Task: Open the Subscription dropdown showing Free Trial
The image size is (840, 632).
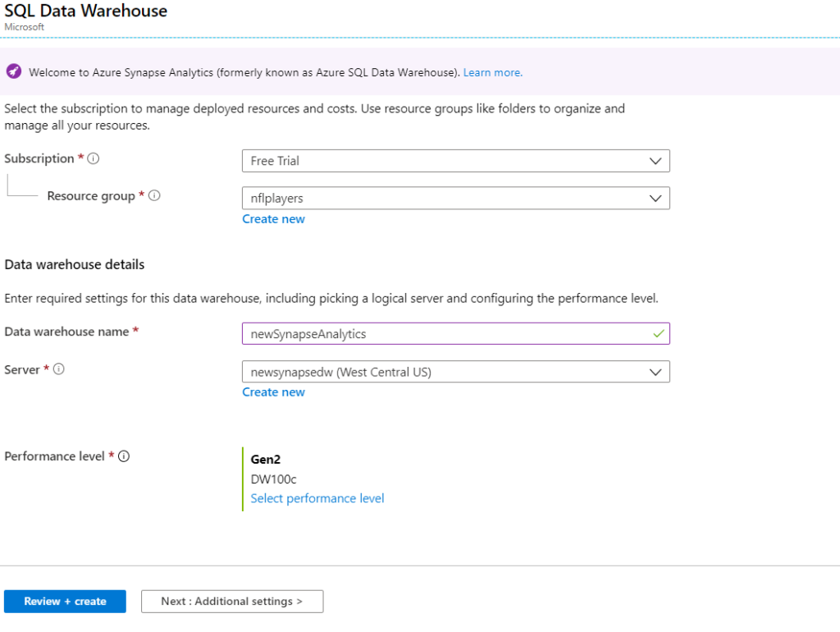Action: (x=456, y=161)
